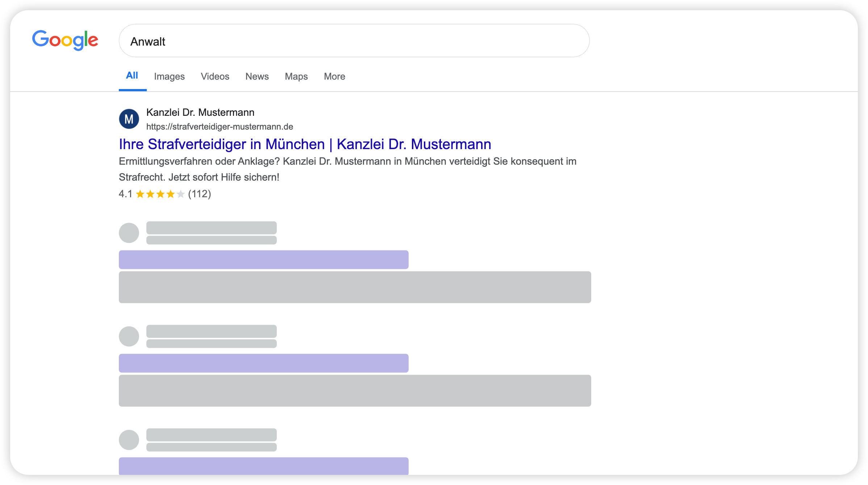Click the search field containing Anwalt
This screenshot has height=485, width=868.
click(x=354, y=41)
